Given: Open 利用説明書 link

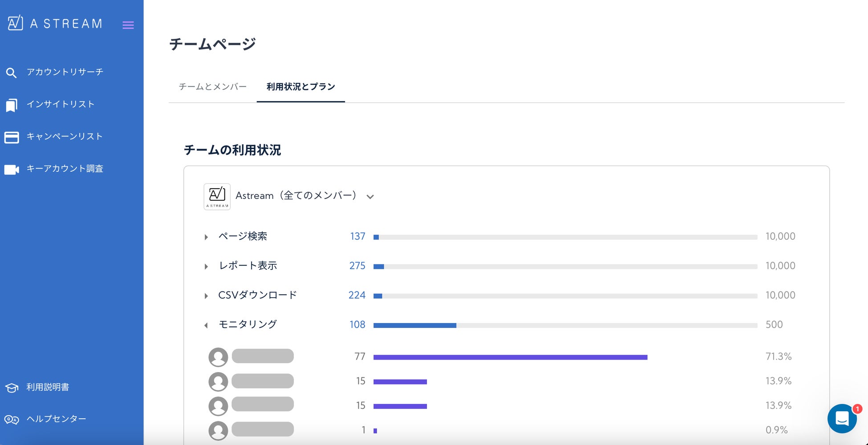Looking at the screenshot, I should point(48,387).
